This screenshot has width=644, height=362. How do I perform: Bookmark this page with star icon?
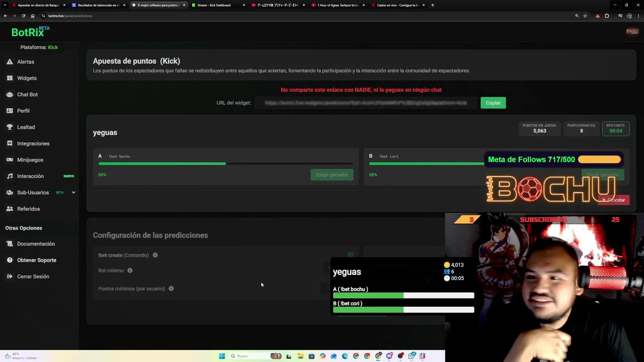pos(585,16)
